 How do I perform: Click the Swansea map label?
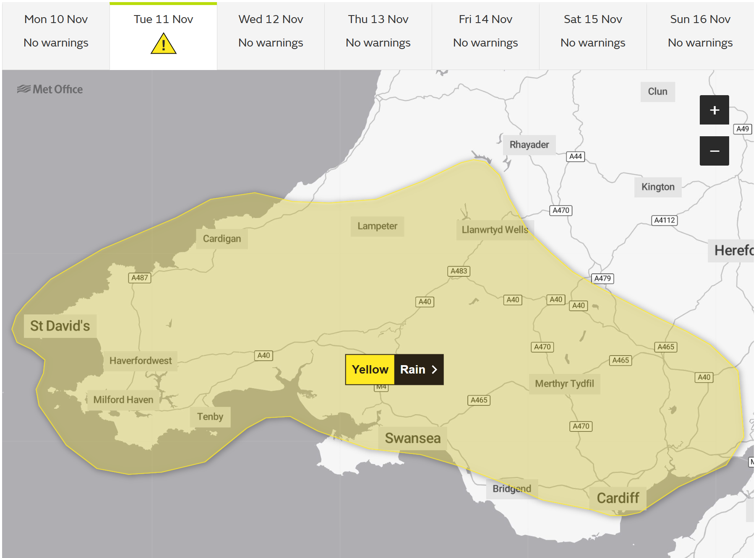[x=412, y=438]
